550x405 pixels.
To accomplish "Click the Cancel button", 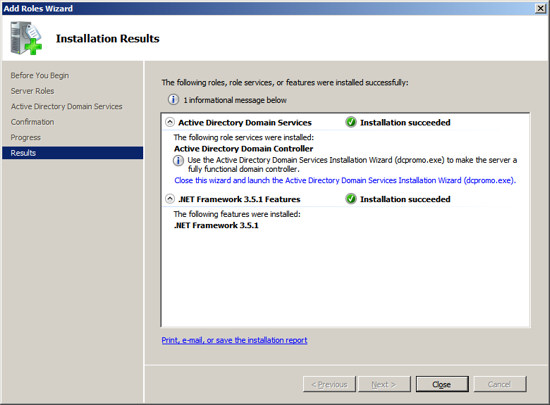I will tap(499, 384).
